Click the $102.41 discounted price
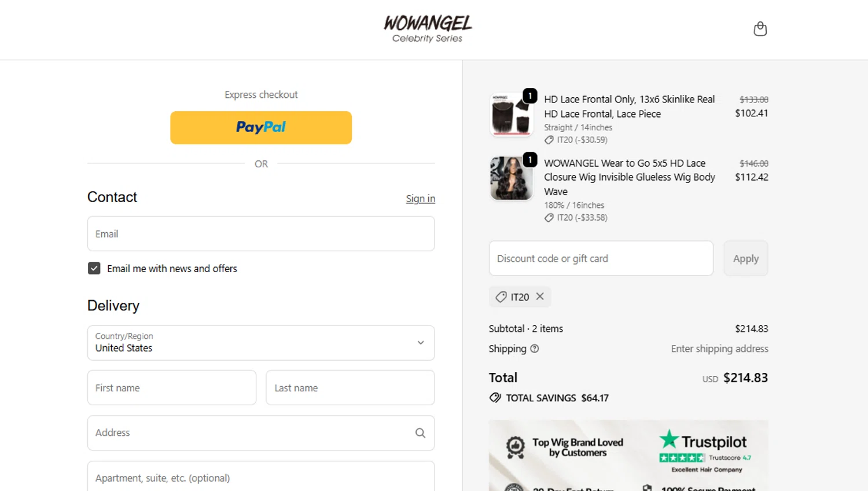Viewport: 868px width, 491px height. [x=752, y=113]
